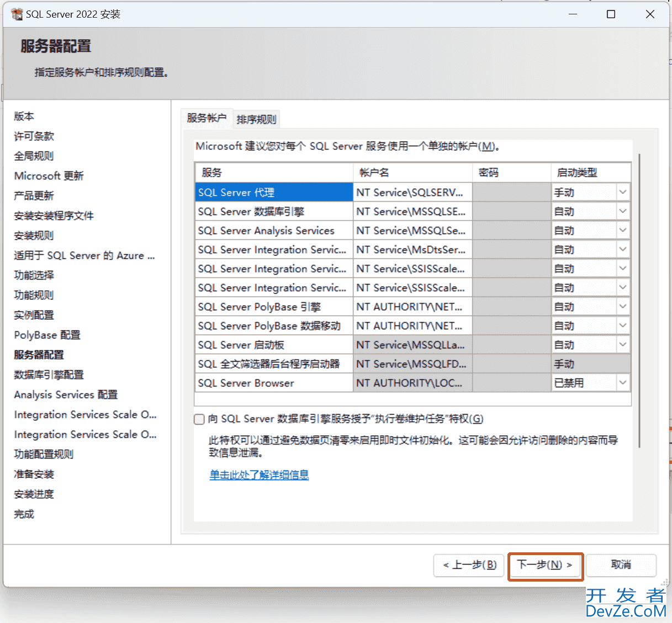The width and height of the screenshot is (672, 623).
Task: Maximize the SQL Server 2022 安装 window
Action: (x=611, y=14)
